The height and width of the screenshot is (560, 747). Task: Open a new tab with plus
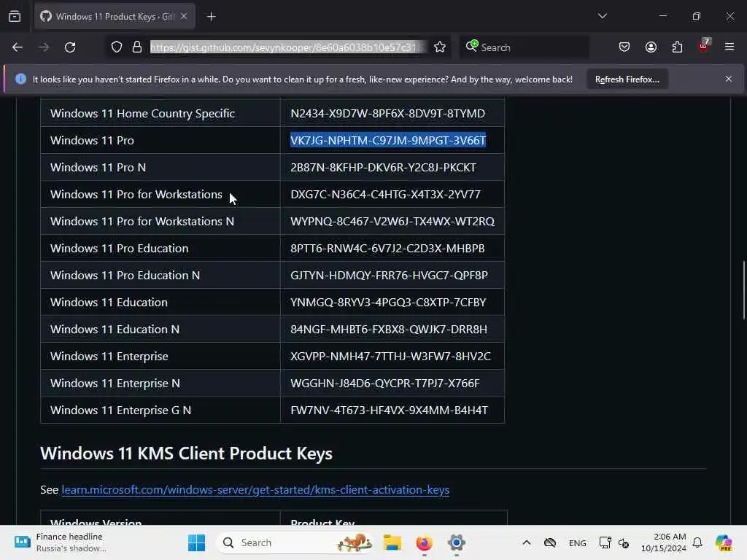[212, 17]
